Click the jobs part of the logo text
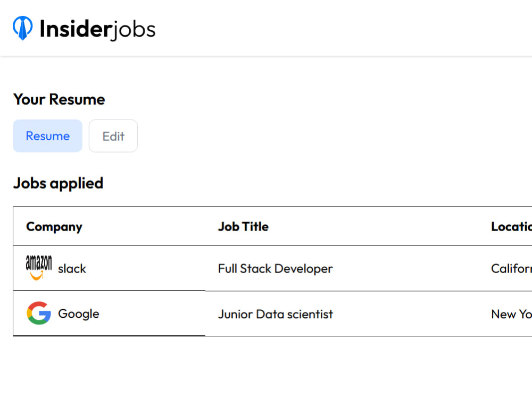532x398 pixels. 134,30
